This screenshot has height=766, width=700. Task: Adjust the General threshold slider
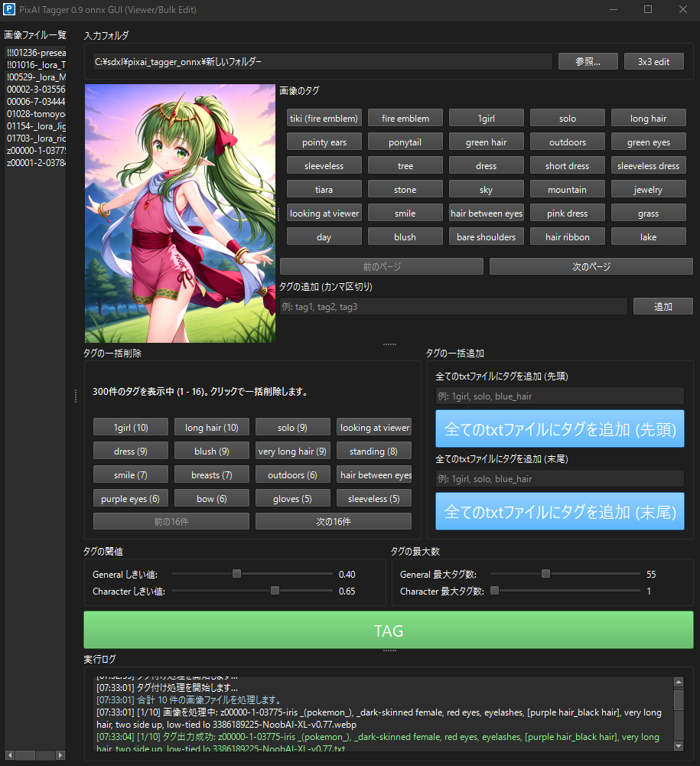pyautogui.click(x=237, y=574)
